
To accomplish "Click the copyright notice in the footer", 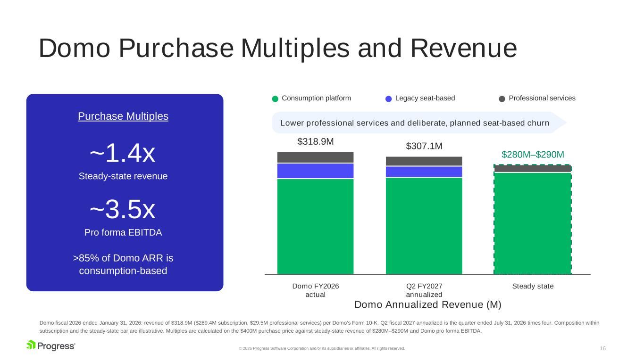I will point(322,348).
